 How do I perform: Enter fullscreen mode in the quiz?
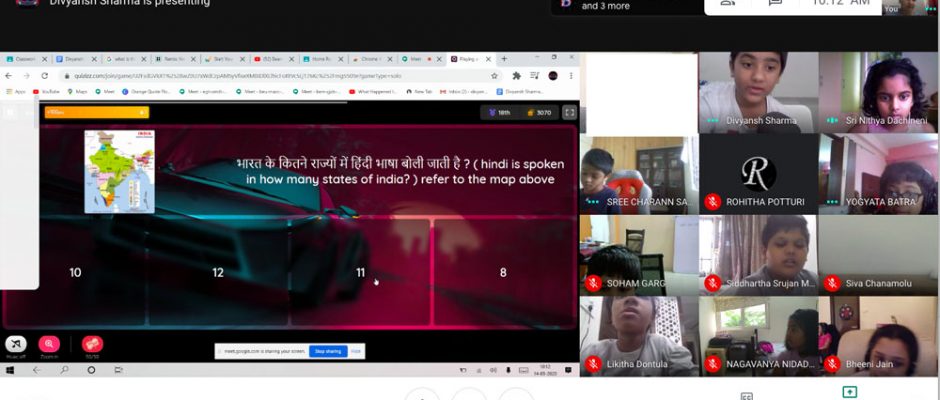[570, 112]
